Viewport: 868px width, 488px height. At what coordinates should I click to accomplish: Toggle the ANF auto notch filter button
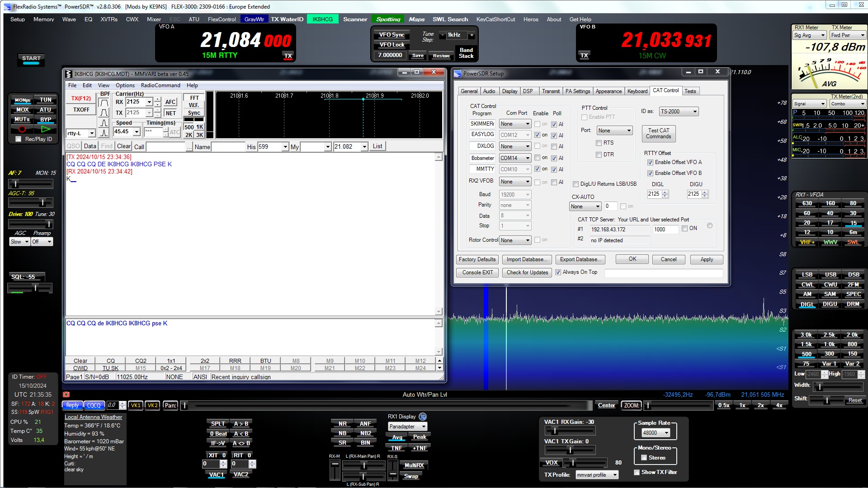(x=365, y=424)
